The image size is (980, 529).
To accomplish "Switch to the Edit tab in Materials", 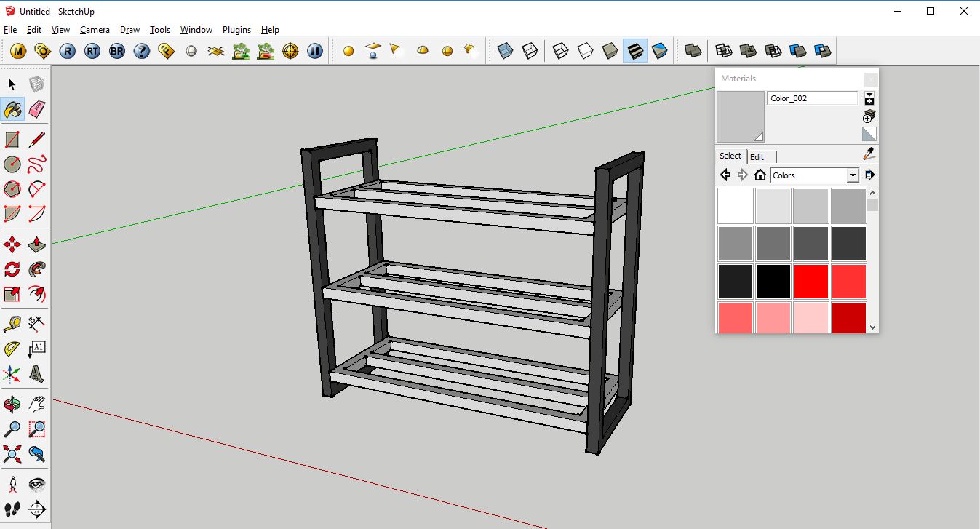I will 757,156.
